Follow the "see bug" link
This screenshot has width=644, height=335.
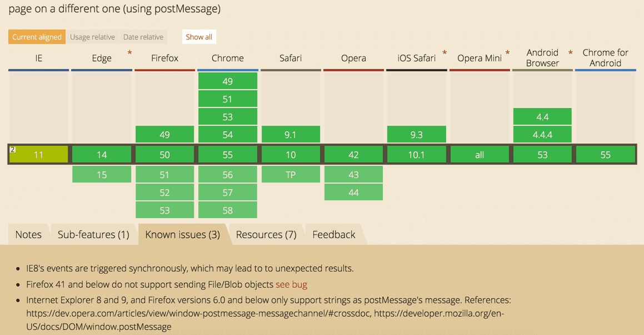tap(291, 284)
